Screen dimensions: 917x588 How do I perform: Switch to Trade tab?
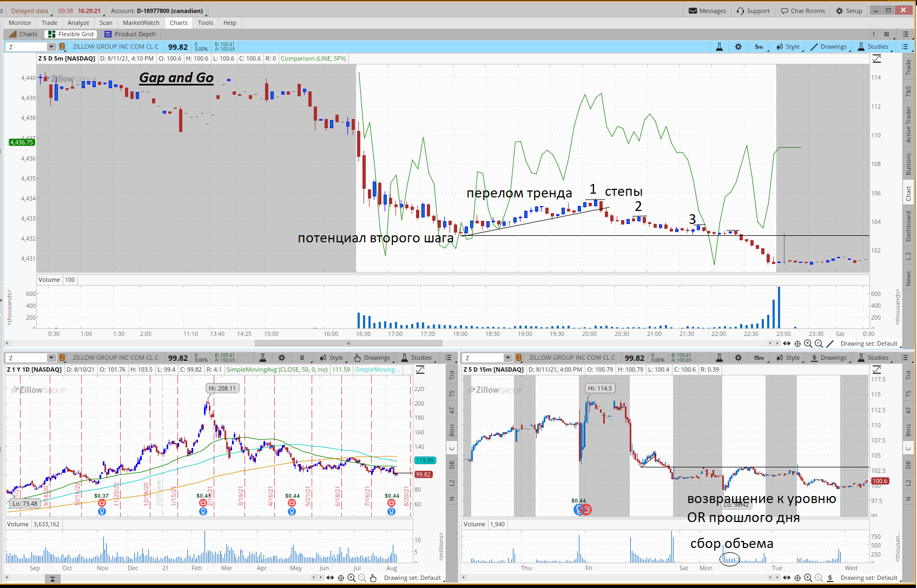[x=49, y=23]
